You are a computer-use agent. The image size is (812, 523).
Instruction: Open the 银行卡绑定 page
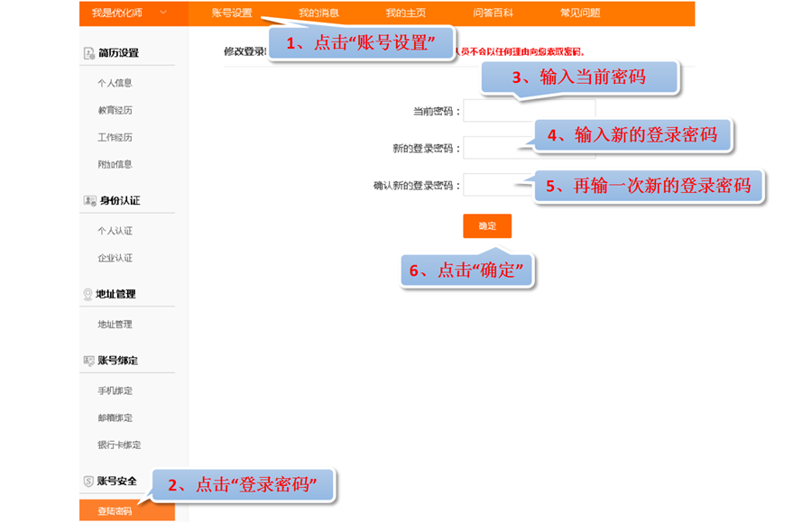click(x=117, y=445)
